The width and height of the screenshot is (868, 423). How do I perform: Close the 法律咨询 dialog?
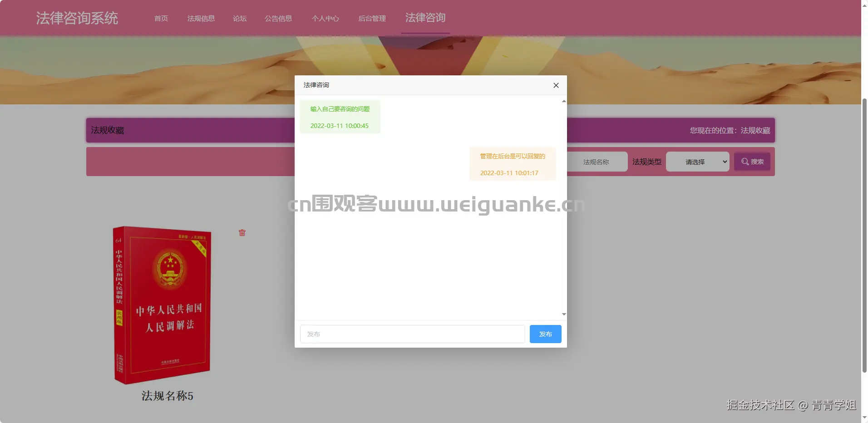556,85
